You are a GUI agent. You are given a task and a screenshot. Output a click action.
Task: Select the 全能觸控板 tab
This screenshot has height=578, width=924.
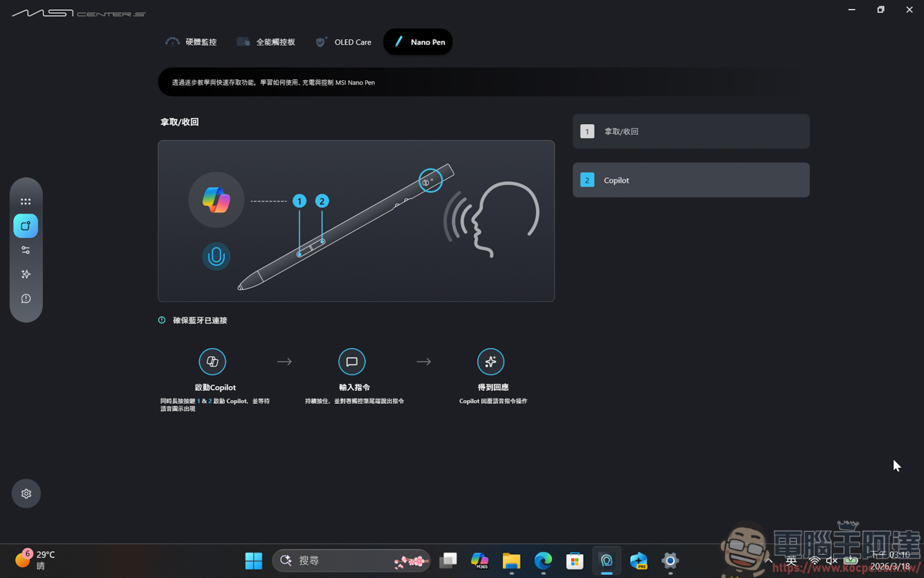click(266, 42)
